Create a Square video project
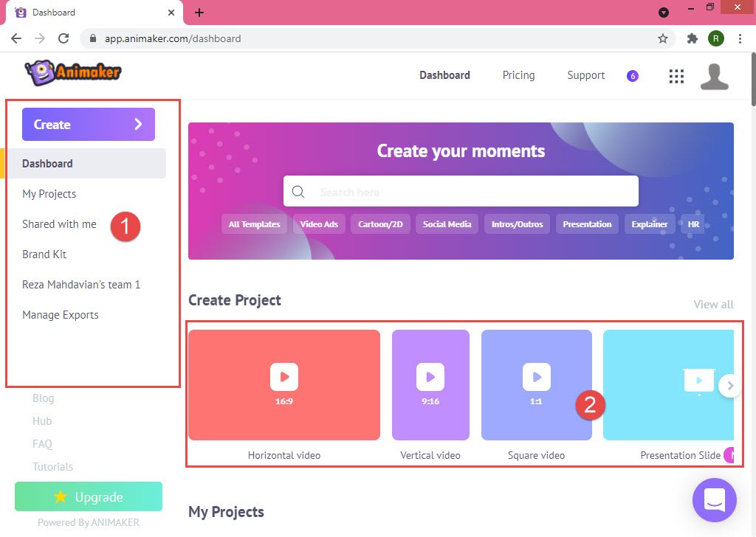The width and height of the screenshot is (756, 537). [536, 385]
